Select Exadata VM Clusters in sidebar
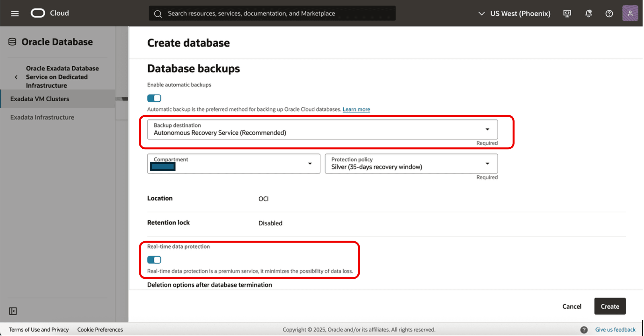Viewport: 644px width, 336px height. pyautogui.click(x=40, y=99)
